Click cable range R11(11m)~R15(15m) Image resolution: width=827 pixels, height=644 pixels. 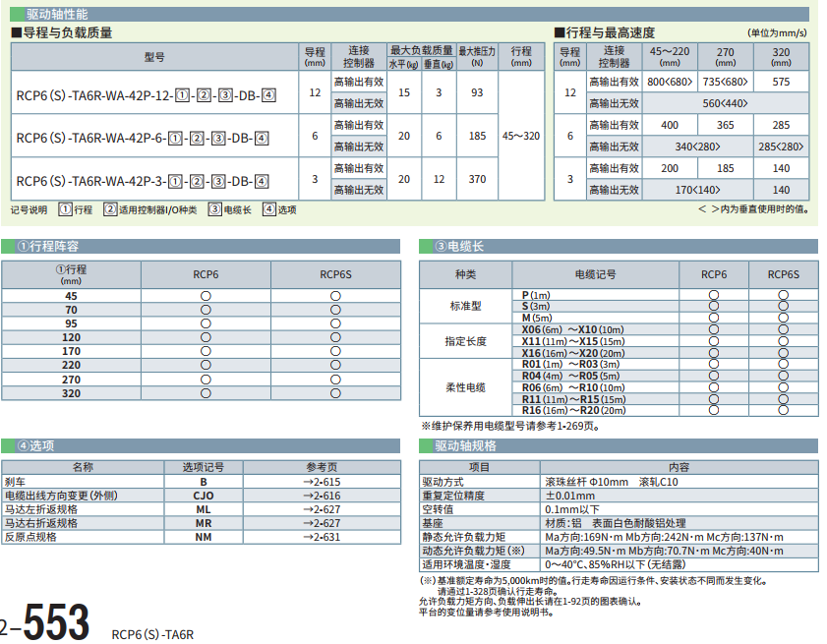tap(574, 399)
